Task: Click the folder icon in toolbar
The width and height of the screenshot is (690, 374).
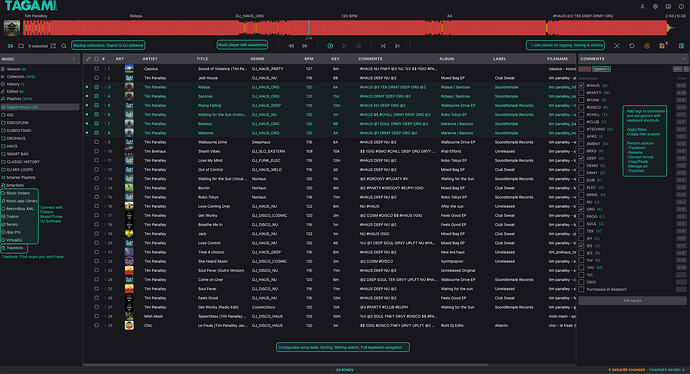Action: pos(21,46)
